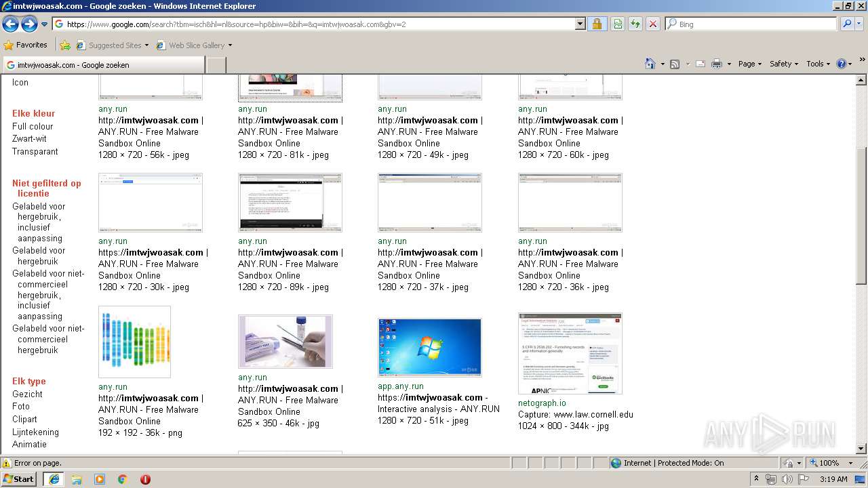Select the Clipart type filter
The height and width of the screenshot is (488, 868).
point(24,419)
